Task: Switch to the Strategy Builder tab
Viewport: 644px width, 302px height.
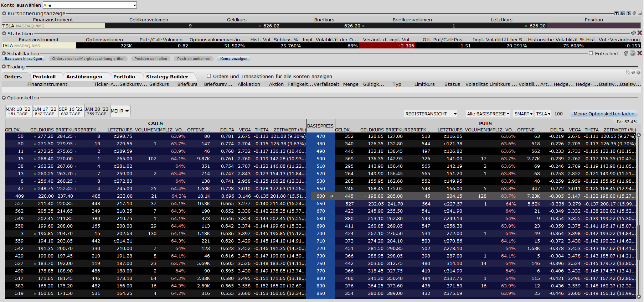Action: pos(167,77)
